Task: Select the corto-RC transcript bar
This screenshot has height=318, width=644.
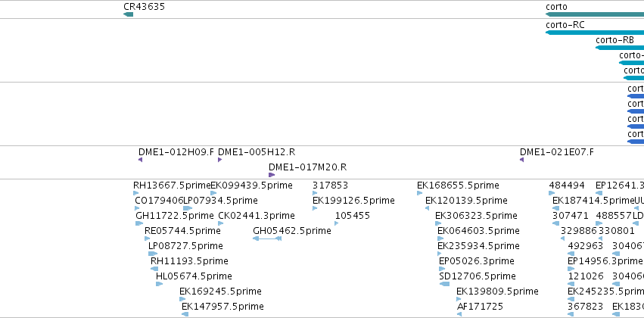Action: (x=595, y=33)
